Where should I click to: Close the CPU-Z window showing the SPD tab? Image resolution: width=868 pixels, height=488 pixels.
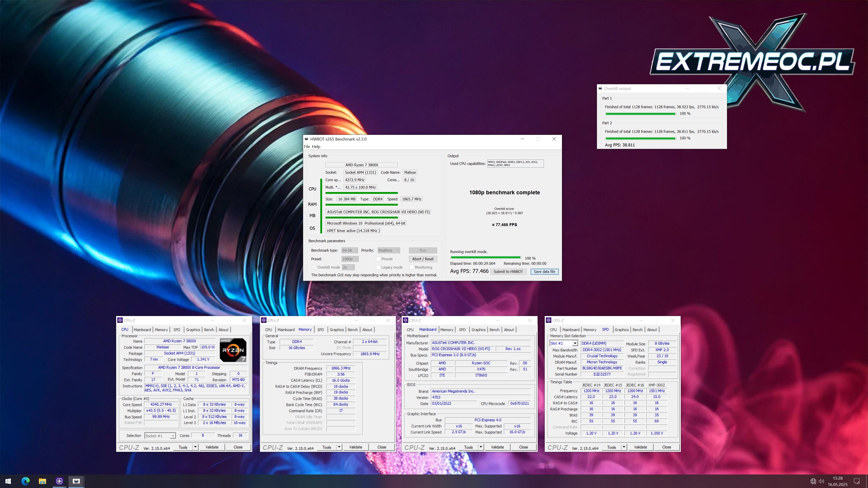(672, 320)
